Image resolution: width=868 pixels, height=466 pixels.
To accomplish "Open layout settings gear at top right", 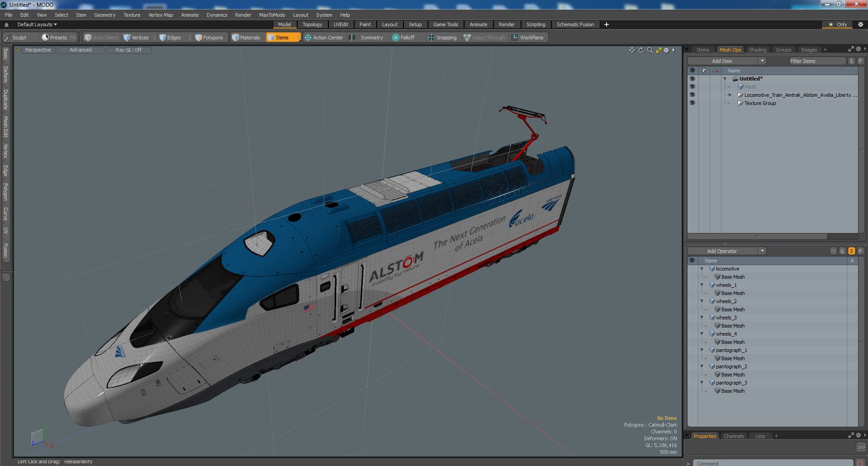I will point(860,24).
